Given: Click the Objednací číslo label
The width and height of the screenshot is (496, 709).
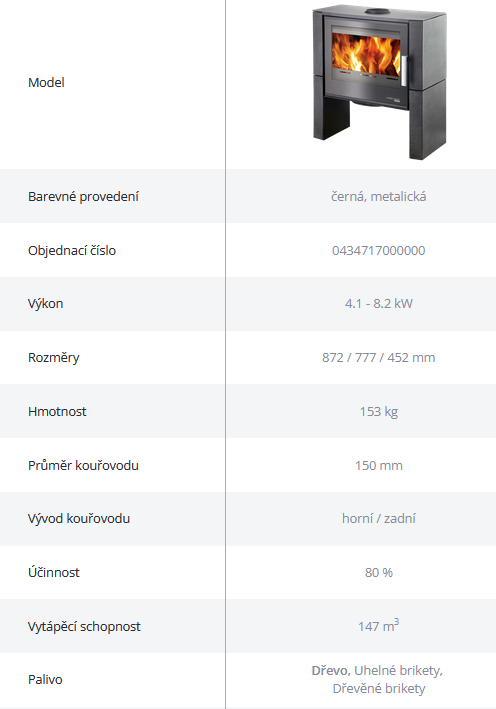Looking at the screenshot, I should tap(72, 250).
